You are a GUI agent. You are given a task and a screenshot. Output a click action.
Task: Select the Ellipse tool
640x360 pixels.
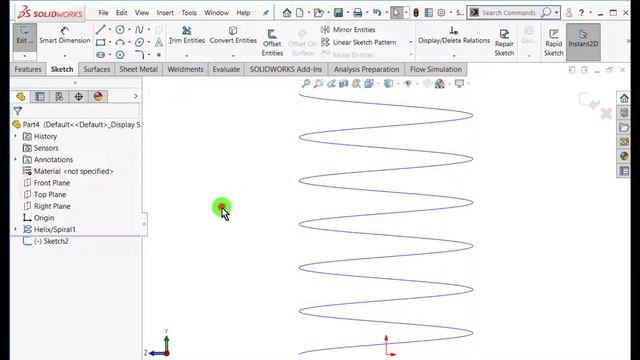click(x=139, y=42)
